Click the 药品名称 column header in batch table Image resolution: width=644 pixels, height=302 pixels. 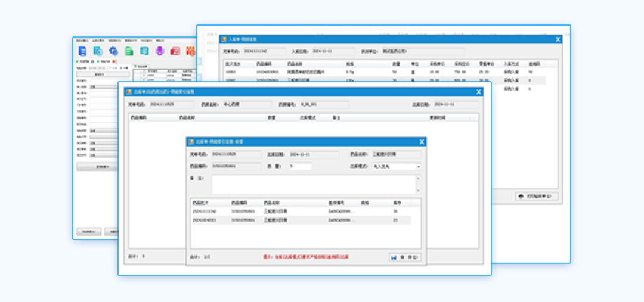272,203
